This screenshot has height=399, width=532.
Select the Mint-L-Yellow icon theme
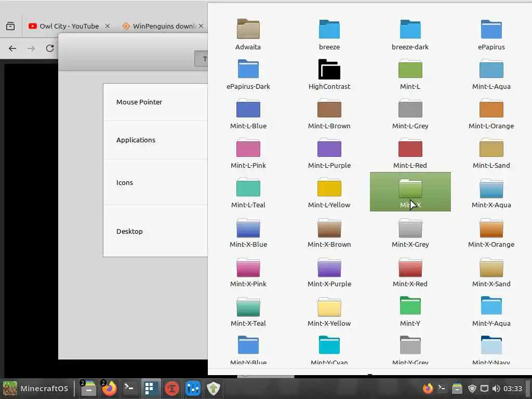point(329,192)
